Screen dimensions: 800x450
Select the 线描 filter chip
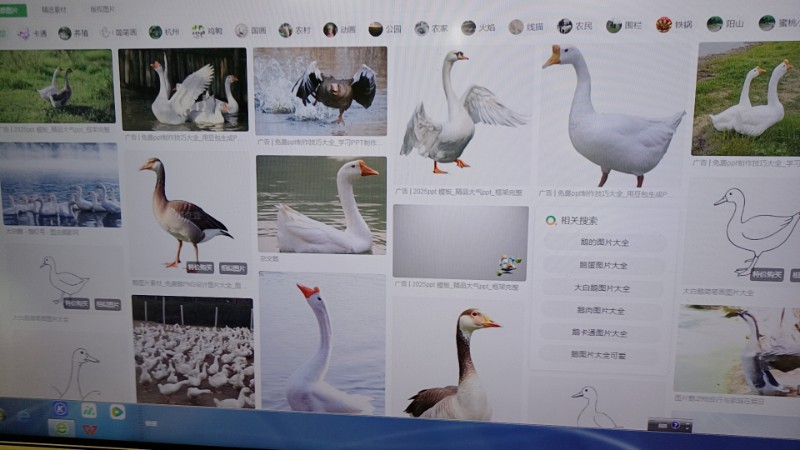point(526,27)
